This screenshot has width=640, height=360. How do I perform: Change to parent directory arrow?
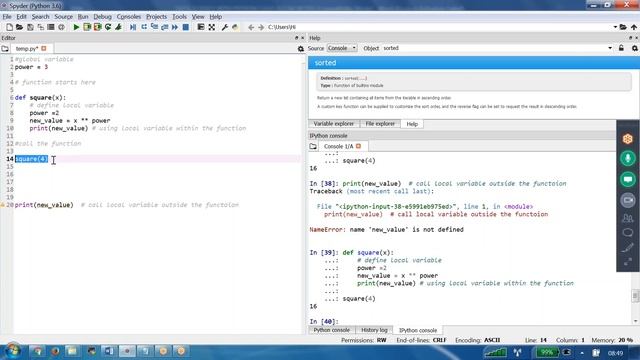click(x=634, y=27)
